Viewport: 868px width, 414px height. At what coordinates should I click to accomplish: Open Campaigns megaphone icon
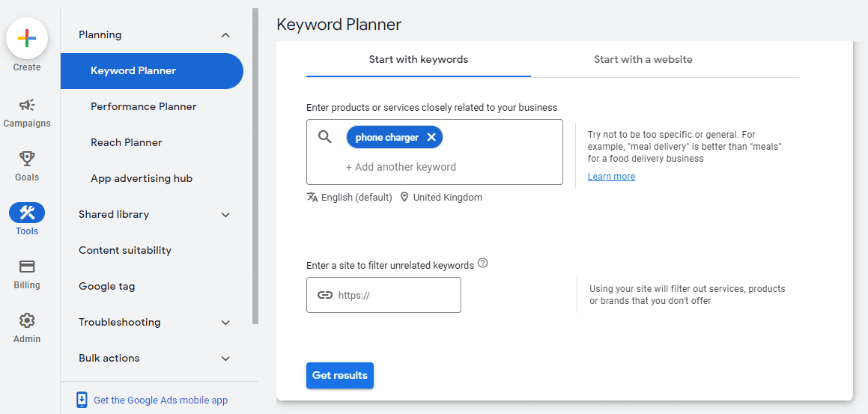(x=26, y=105)
